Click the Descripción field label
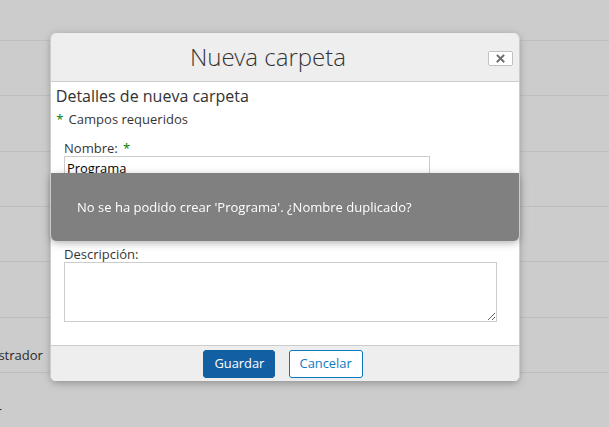609x427 pixels. pyautogui.click(x=101, y=254)
